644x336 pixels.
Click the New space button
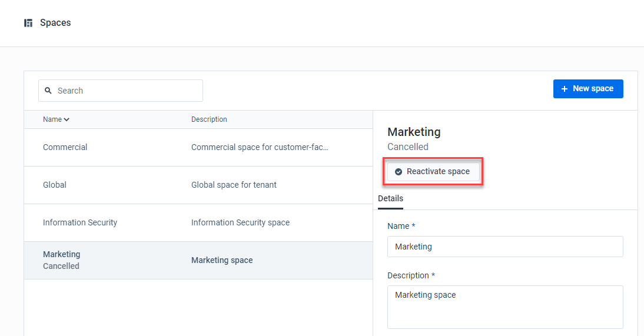[x=588, y=89]
